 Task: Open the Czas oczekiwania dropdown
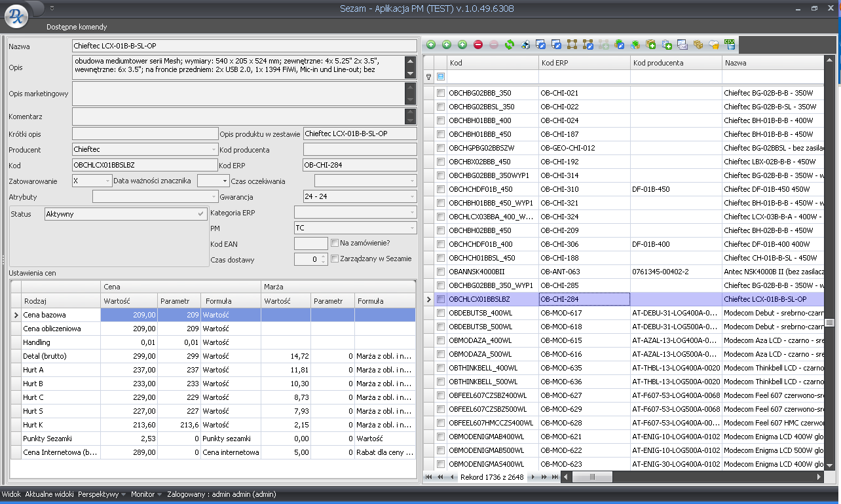coord(412,181)
